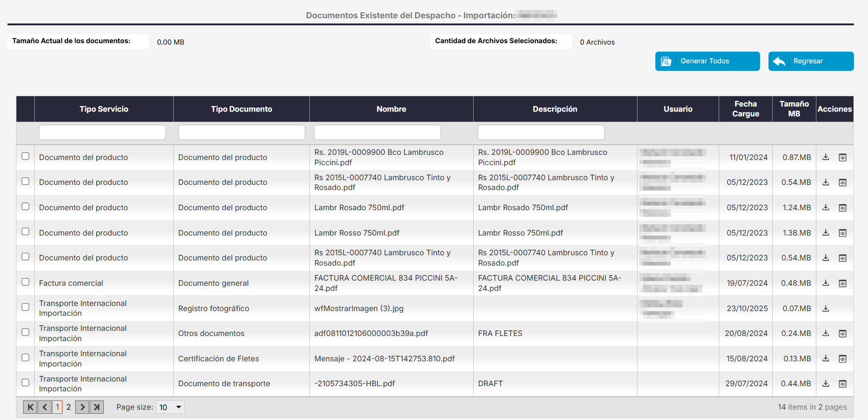
Task: Click the Regresar button
Action: pos(811,61)
